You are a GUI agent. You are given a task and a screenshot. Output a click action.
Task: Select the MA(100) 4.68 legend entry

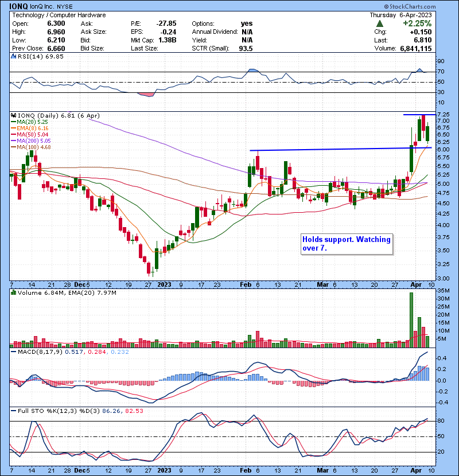(31, 147)
